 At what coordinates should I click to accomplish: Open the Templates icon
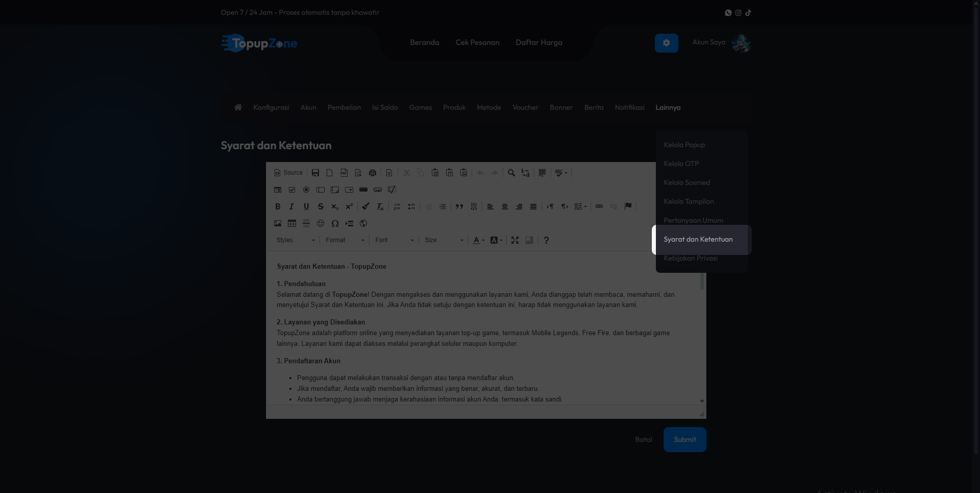(389, 173)
